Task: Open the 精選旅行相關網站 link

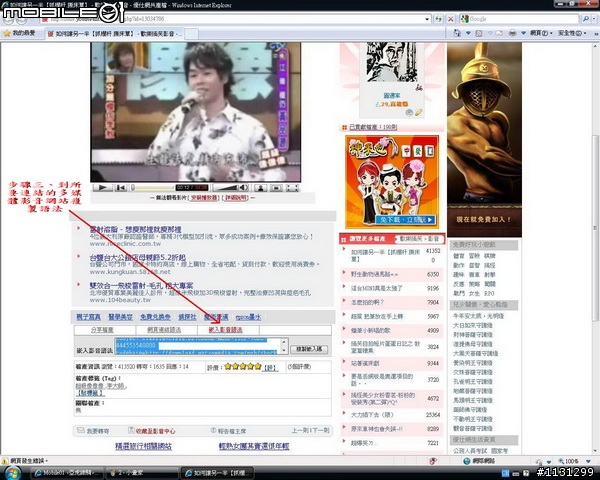Action: (143, 446)
